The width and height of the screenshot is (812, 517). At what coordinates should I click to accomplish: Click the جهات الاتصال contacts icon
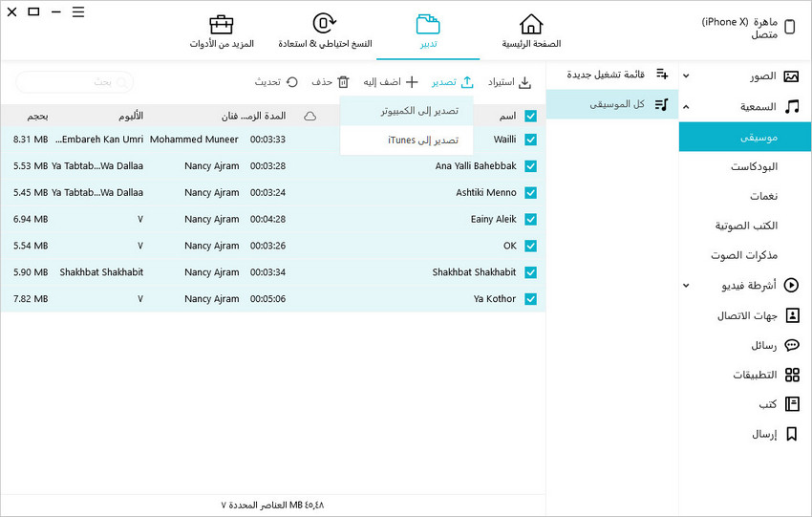coord(792,315)
